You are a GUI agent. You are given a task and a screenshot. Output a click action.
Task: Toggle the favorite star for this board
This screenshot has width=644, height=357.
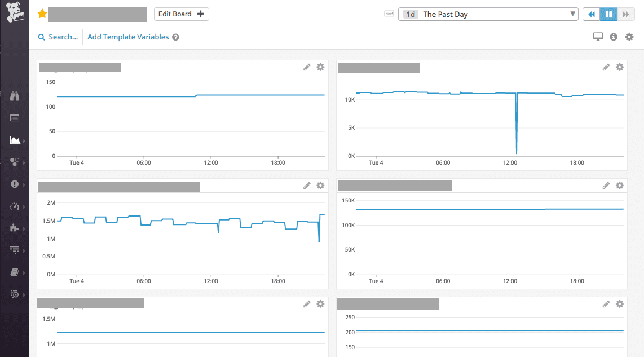click(42, 14)
